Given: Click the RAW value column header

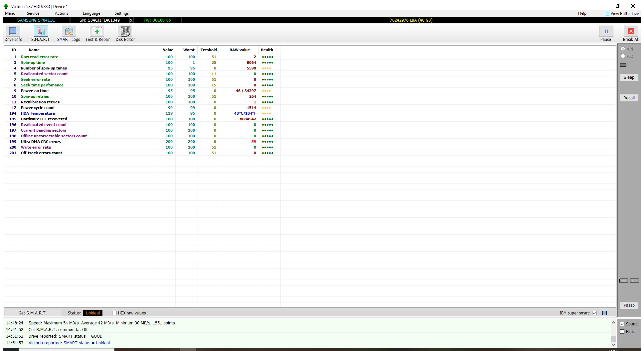Looking at the screenshot, I should click(240, 50).
